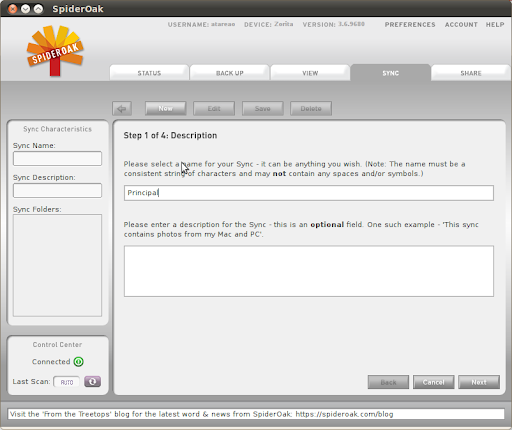
Task: Cancel the sync wizard
Action: coord(434,382)
